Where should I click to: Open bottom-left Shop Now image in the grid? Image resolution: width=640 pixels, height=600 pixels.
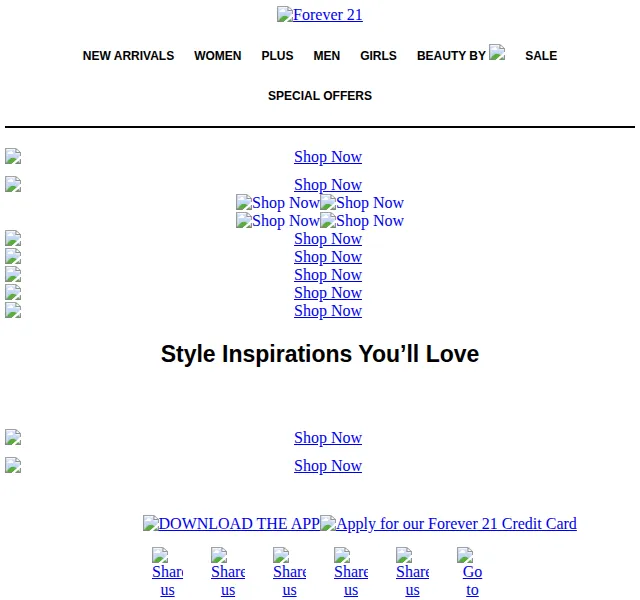(278, 220)
